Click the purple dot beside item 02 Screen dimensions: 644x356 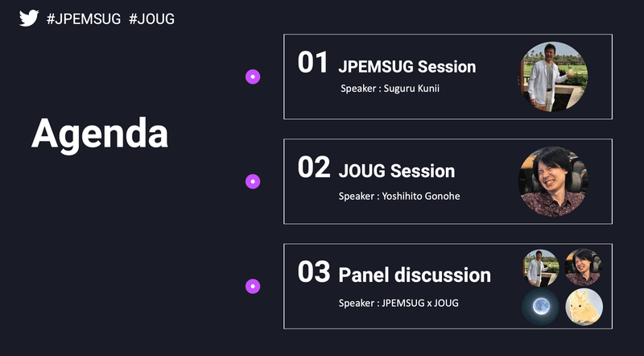click(253, 182)
